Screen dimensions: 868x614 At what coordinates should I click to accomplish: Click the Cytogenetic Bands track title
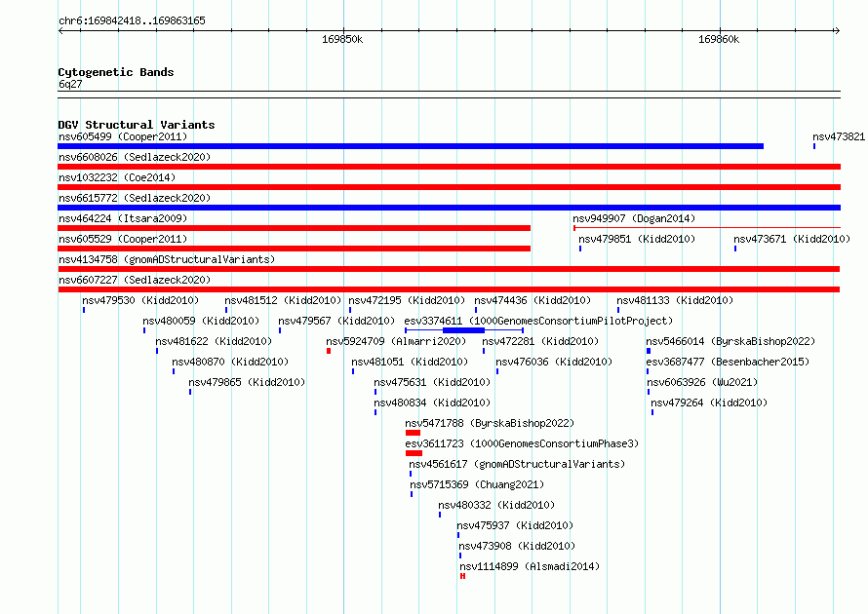116,72
